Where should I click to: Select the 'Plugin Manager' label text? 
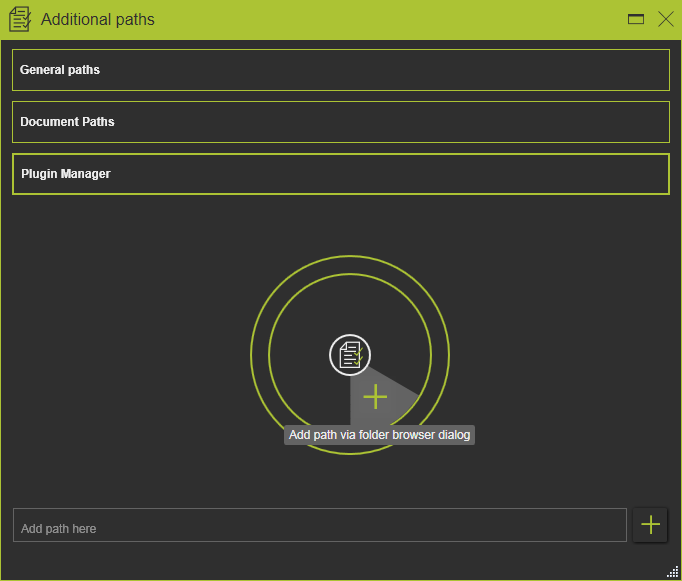[66, 174]
